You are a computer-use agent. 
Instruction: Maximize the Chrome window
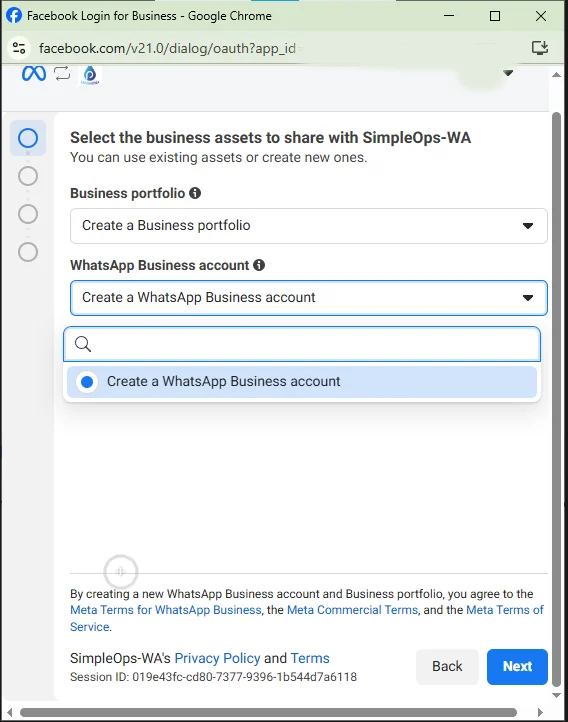pos(495,16)
